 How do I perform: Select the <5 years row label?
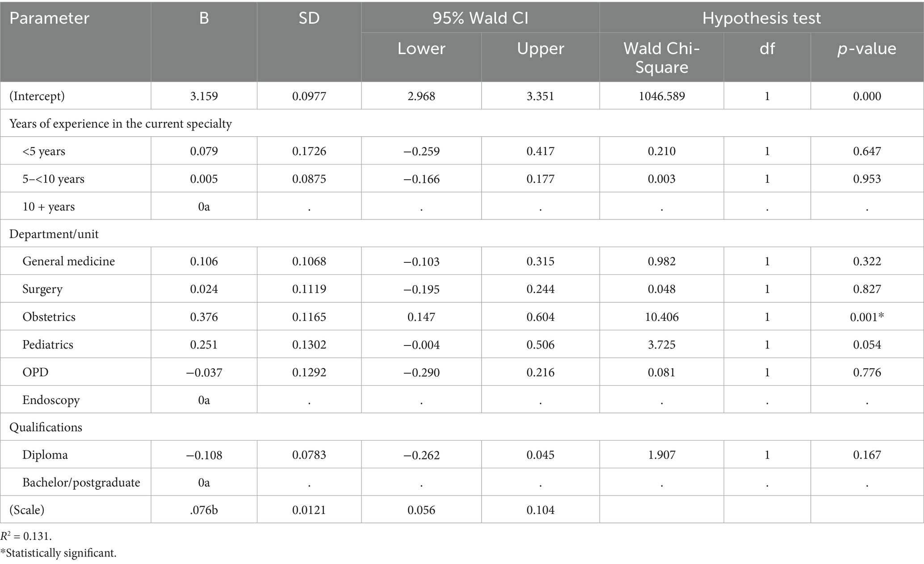[x=44, y=151]
